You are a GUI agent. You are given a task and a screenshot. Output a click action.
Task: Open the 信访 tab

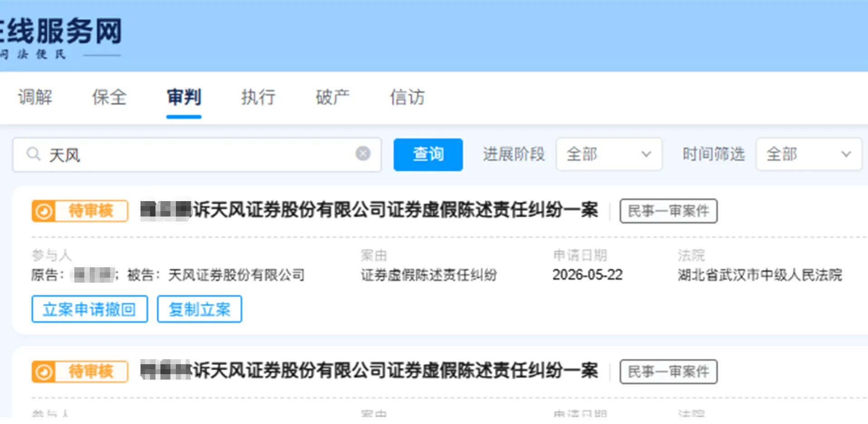[407, 97]
